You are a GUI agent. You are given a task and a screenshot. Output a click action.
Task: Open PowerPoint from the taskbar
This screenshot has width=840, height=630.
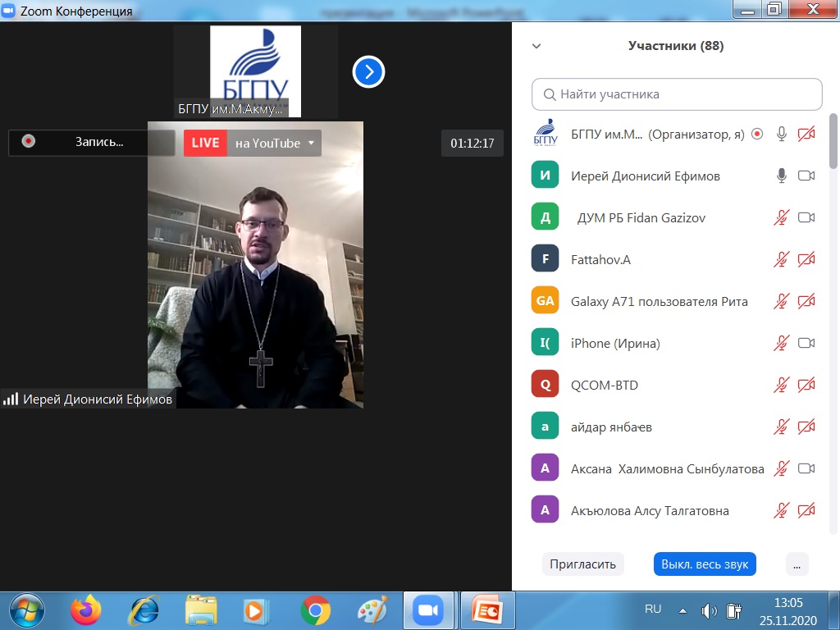coord(488,610)
